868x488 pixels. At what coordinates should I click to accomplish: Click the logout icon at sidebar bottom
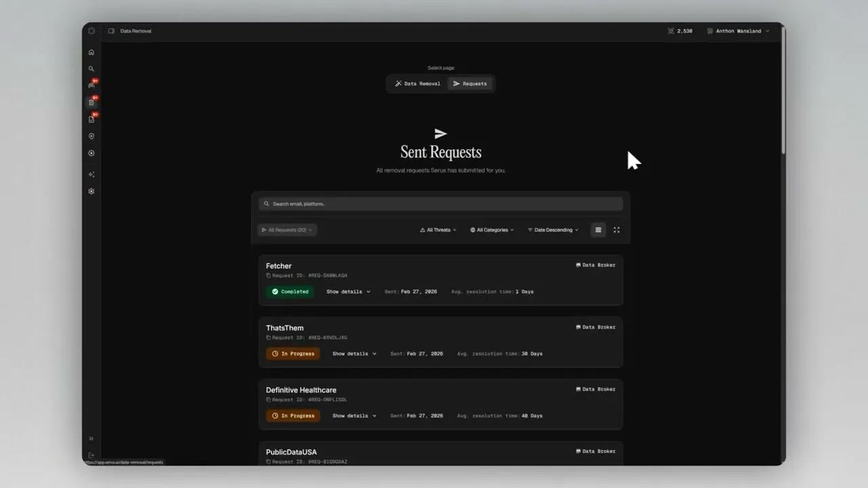click(x=92, y=455)
